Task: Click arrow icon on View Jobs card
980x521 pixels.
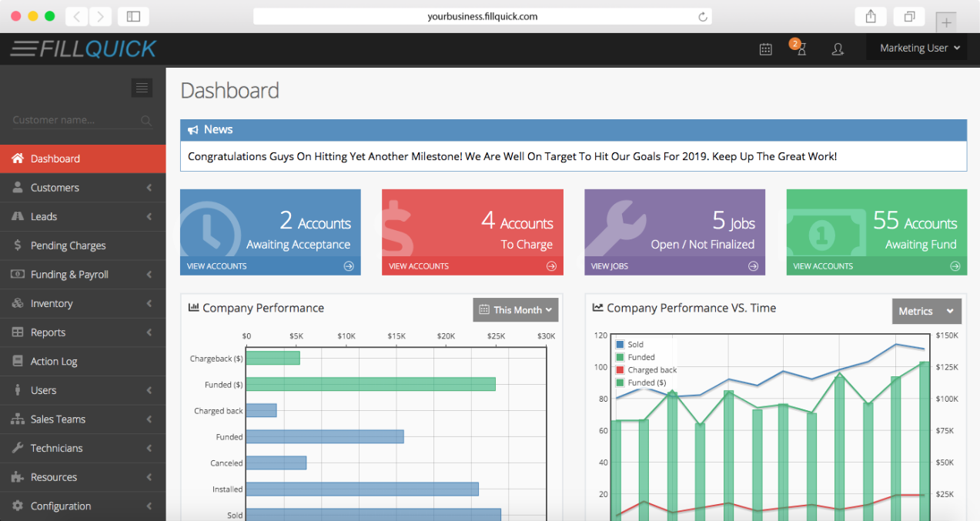Action: [753, 266]
